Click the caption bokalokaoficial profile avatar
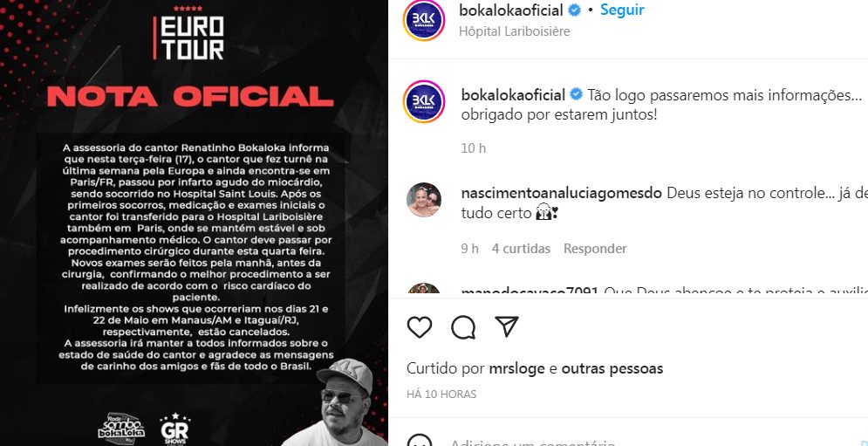Screen dimensions: 868x446 [x=423, y=101]
